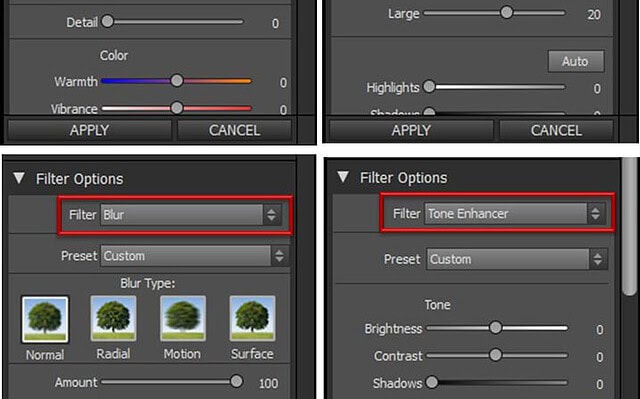This screenshot has width=640, height=399.
Task: Click the 'Blur Type:' label
Action: [148, 283]
